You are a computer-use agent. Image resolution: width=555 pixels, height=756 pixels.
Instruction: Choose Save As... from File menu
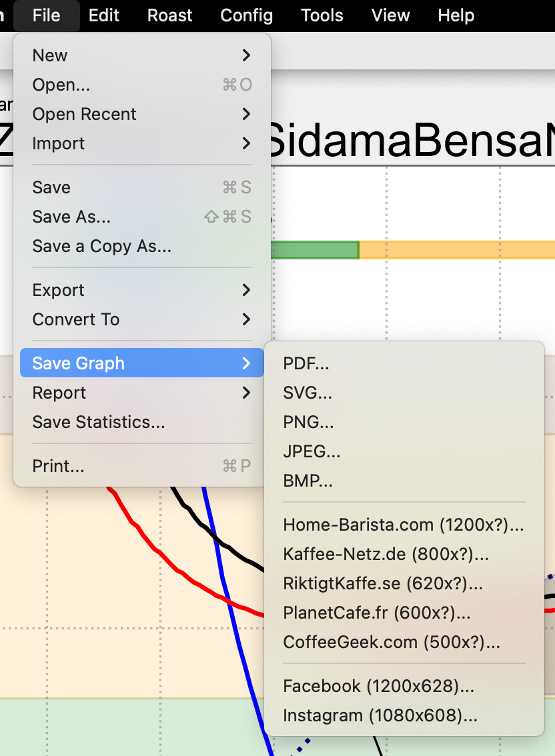pos(71,217)
